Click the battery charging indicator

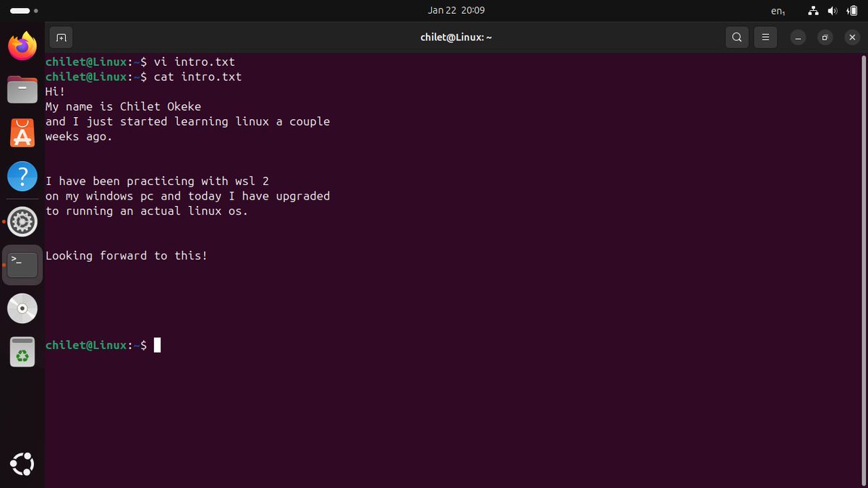pyautogui.click(x=851, y=10)
